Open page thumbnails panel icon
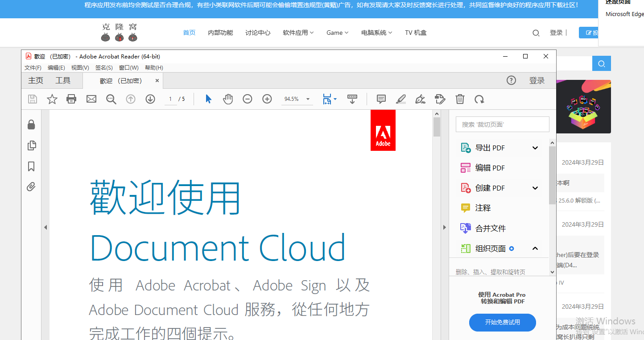The width and height of the screenshot is (644, 340). [32, 145]
